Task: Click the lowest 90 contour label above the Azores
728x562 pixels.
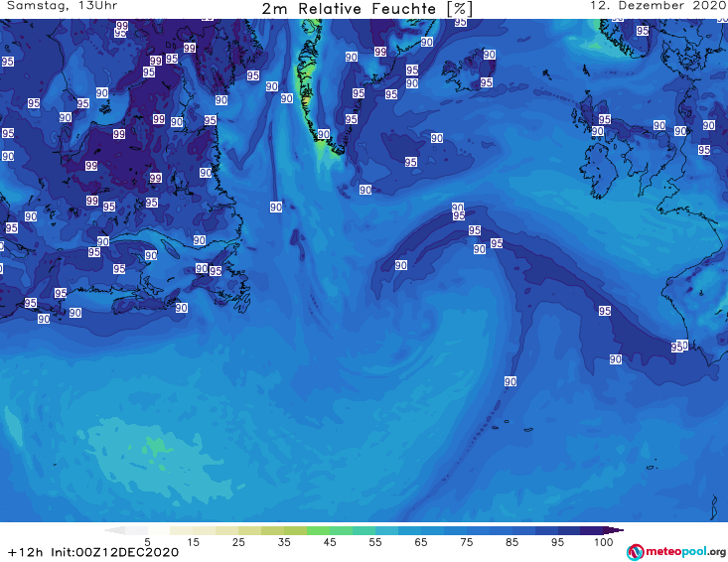Action: point(510,381)
